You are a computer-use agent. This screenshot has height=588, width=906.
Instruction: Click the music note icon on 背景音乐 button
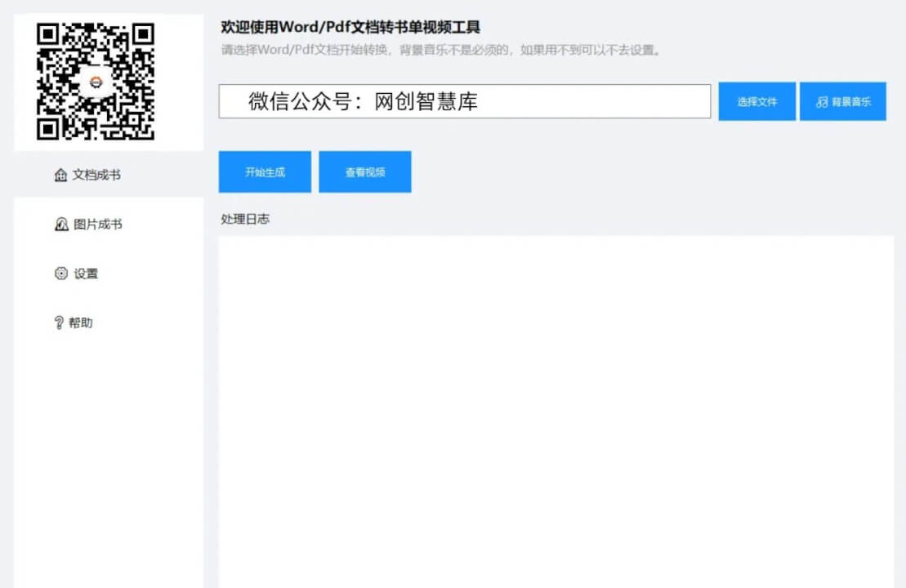coord(820,101)
